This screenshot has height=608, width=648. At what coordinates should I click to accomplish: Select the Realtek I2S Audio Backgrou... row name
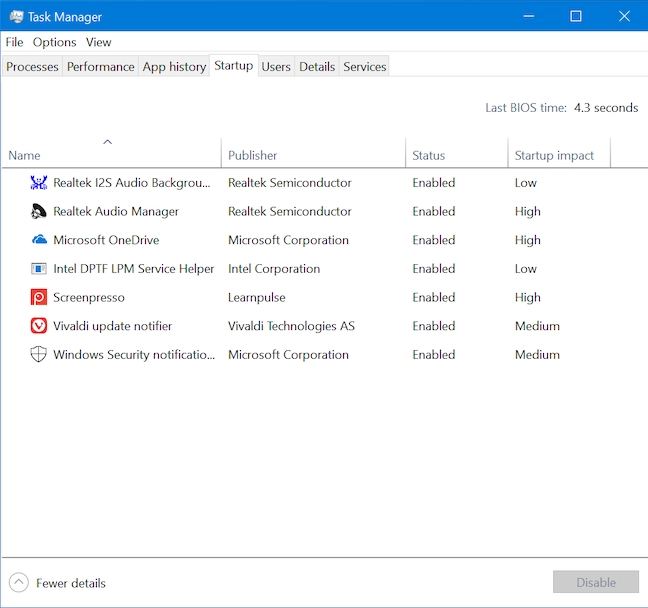pyautogui.click(x=132, y=183)
